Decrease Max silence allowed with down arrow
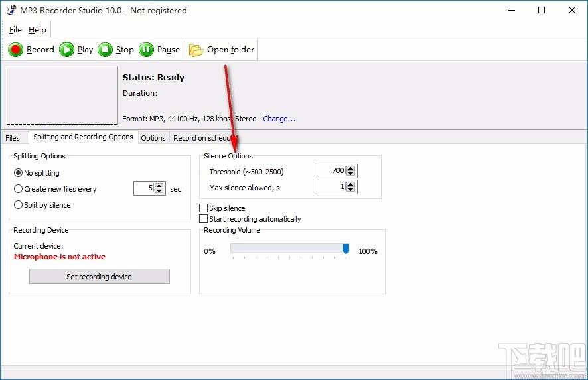588x380 pixels. click(351, 189)
